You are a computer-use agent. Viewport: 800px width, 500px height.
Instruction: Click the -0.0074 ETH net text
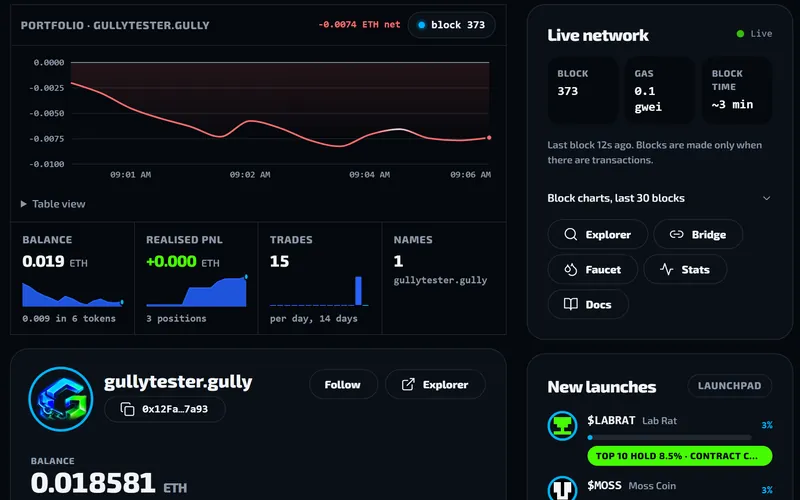(x=359, y=24)
